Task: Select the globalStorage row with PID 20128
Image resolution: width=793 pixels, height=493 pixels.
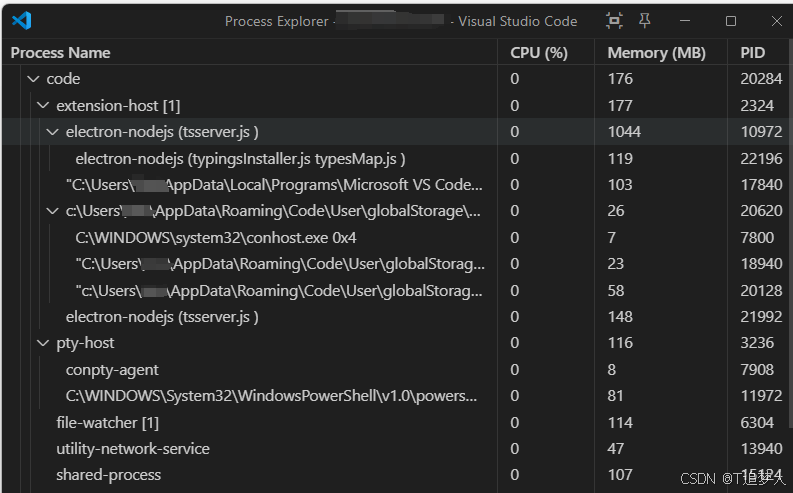Action: 395,290
